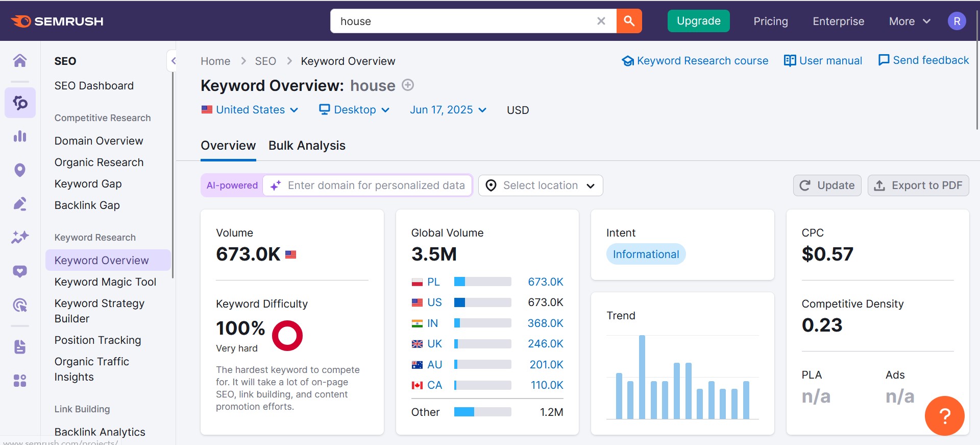Image resolution: width=980 pixels, height=445 pixels.
Task: Open the Home icon in left rail
Action: (x=20, y=61)
